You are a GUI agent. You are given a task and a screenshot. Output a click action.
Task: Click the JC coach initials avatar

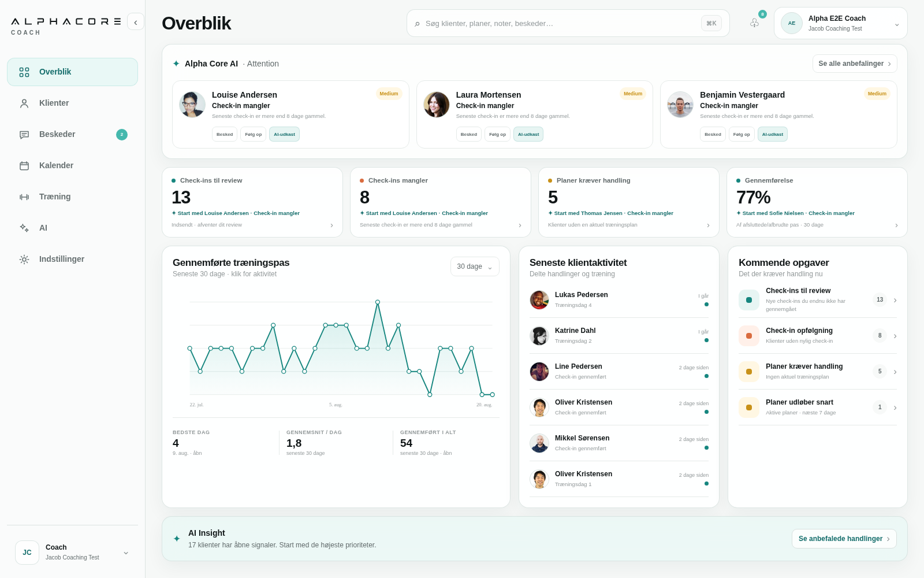click(x=27, y=553)
